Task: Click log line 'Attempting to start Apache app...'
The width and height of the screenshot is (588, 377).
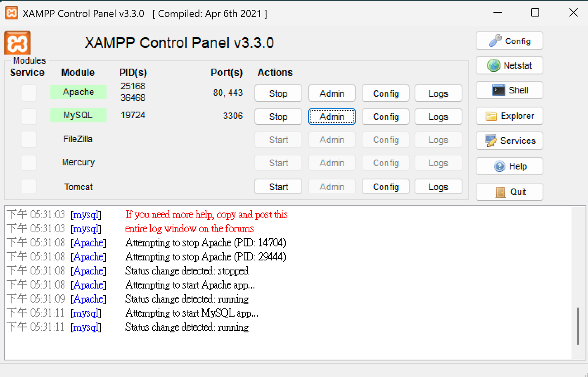Action: pyautogui.click(x=190, y=285)
